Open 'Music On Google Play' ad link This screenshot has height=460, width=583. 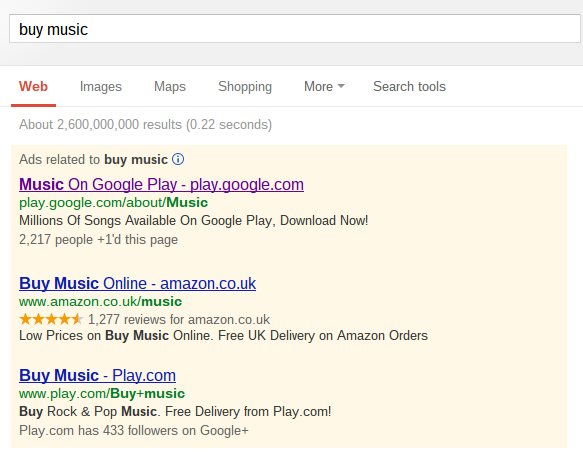tap(161, 184)
